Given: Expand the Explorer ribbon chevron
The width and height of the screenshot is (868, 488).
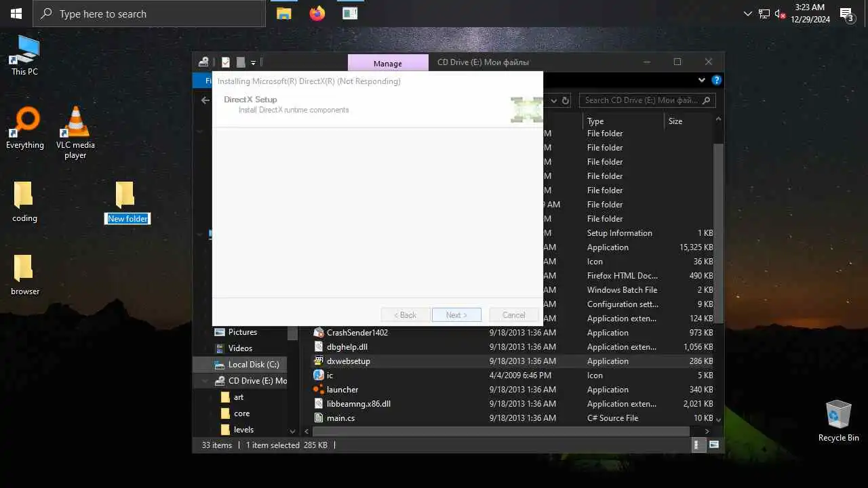Looking at the screenshot, I should tap(702, 80).
